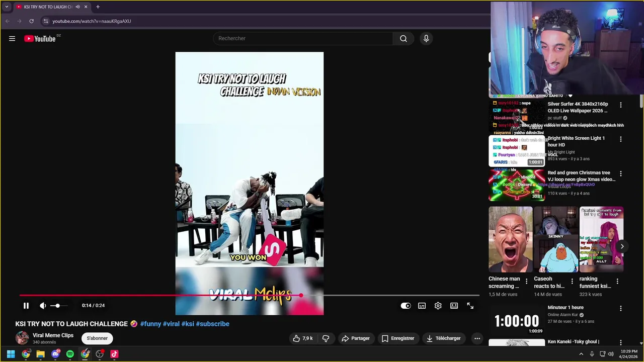Screen dimensions: 644x362
Task: Open more actions menu beside Télécharger
Action: click(x=477, y=338)
